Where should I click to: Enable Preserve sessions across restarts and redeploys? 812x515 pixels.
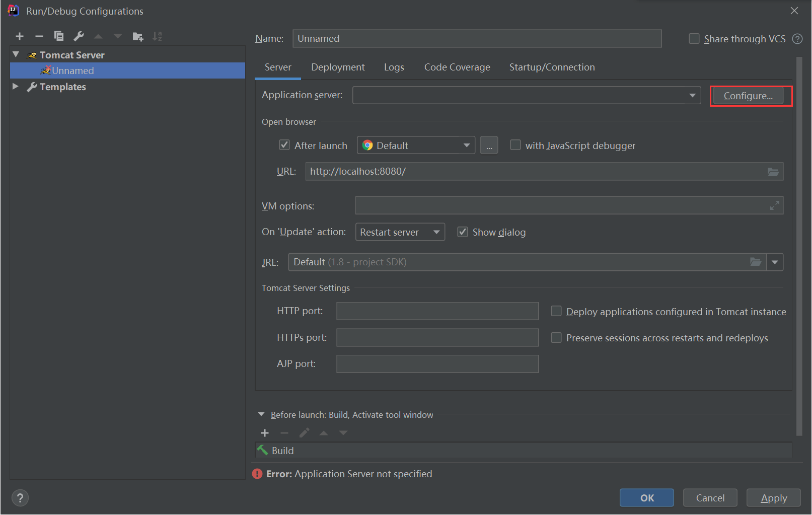pos(556,337)
